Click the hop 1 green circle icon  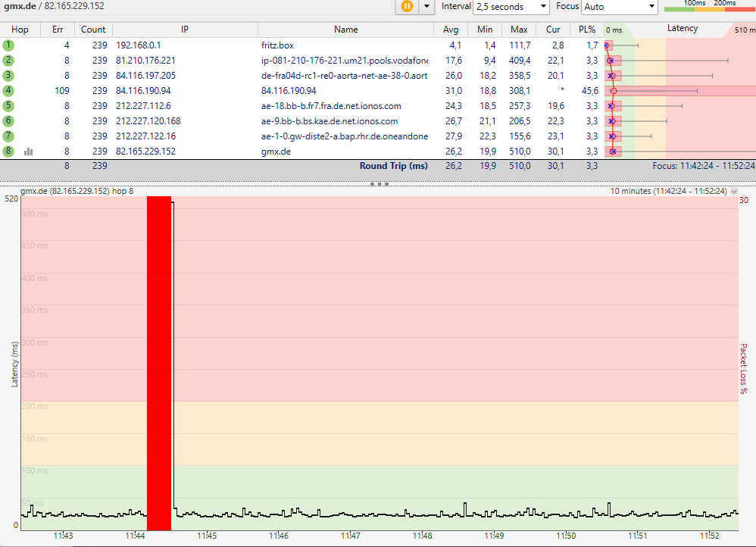8,45
